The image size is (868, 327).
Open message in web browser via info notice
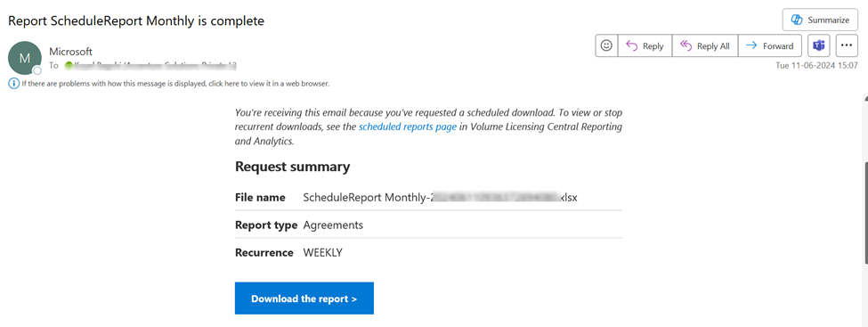point(175,85)
